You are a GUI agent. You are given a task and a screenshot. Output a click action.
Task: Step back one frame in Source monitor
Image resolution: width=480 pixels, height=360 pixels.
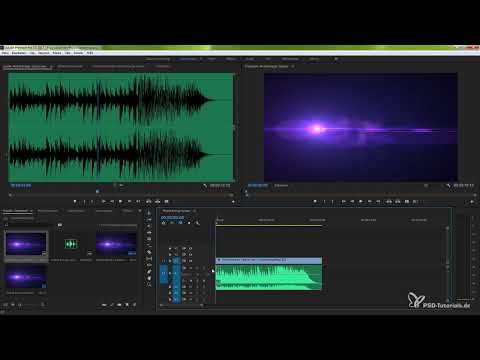(112, 201)
